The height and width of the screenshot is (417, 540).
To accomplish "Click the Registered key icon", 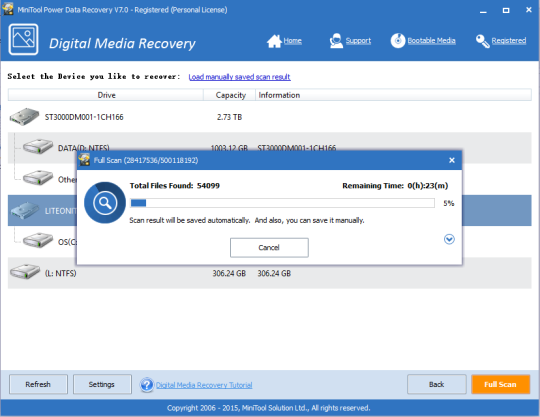I will tap(482, 41).
